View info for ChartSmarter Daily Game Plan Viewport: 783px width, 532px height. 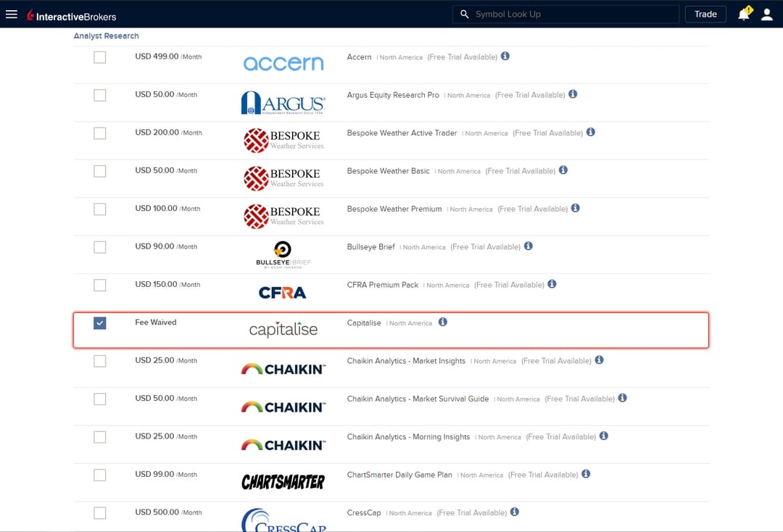(586, 474)
